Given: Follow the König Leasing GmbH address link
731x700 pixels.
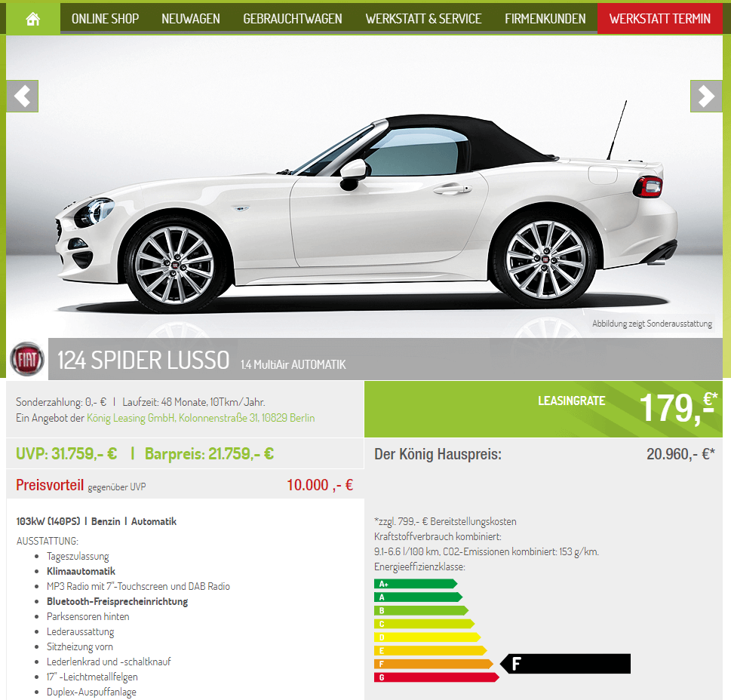Looking at the screenshot, I should point(201,418).
